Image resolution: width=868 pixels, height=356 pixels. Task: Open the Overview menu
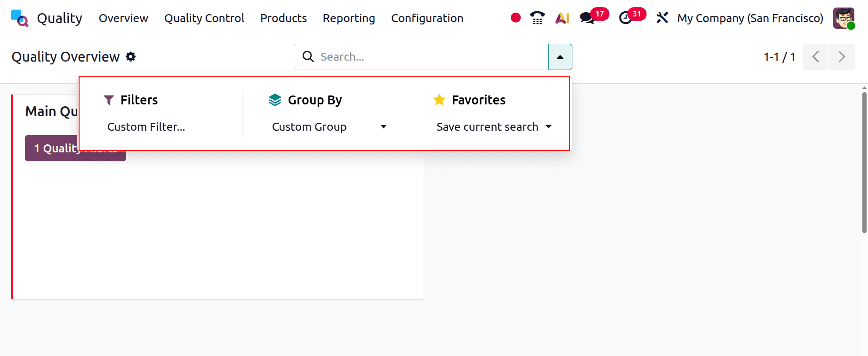123,18
